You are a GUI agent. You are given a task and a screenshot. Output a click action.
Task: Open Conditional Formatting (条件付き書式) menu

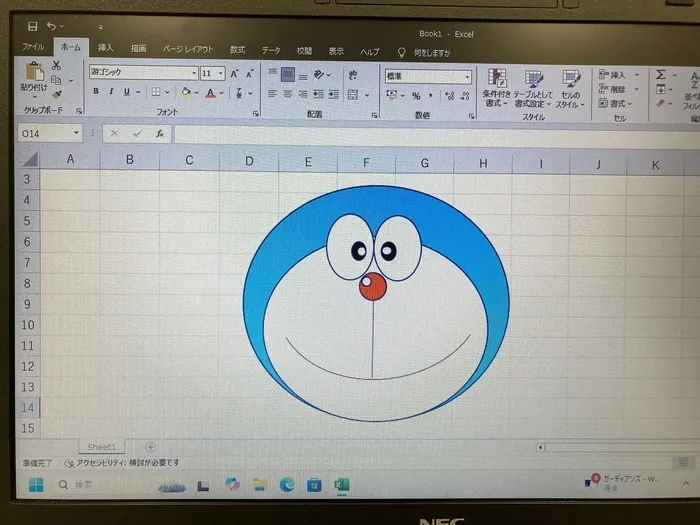tap(496, 88)
